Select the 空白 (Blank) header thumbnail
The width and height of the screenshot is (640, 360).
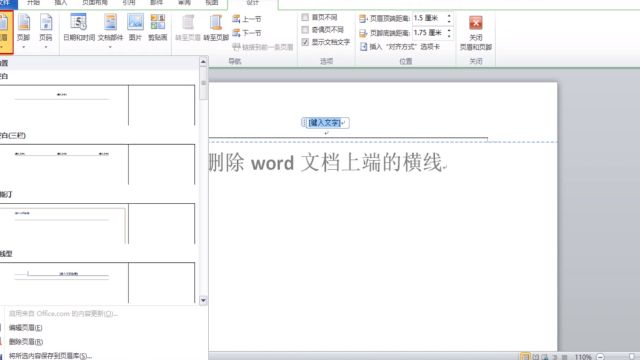click(x=97, y=105)
